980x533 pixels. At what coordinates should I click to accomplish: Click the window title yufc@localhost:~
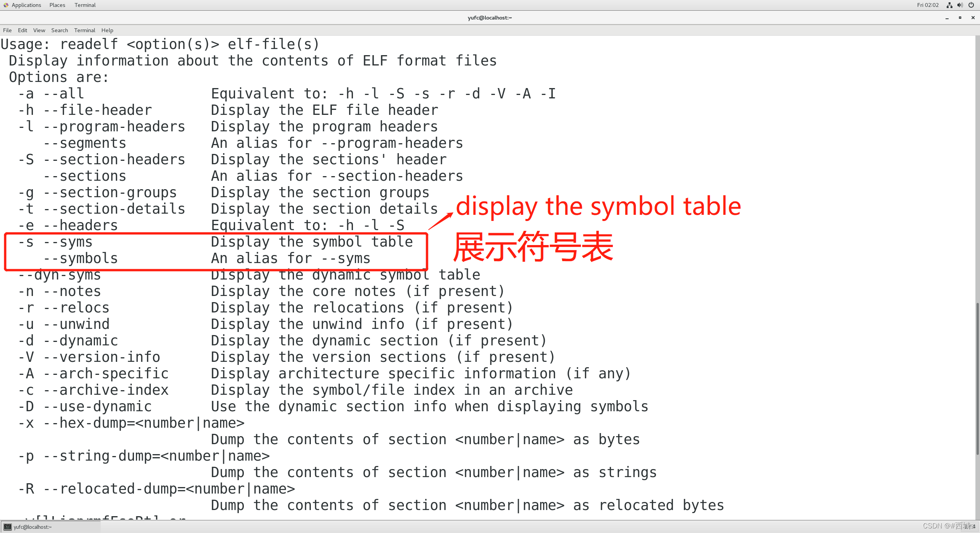490,18
